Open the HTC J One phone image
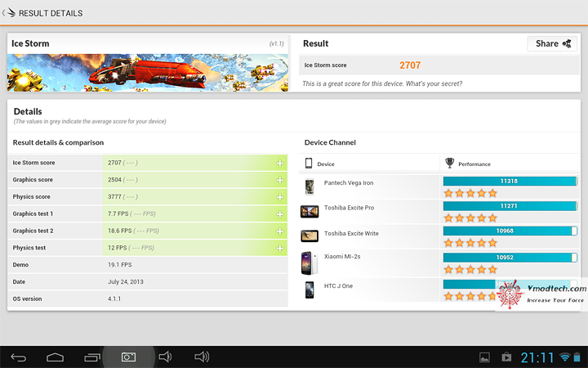Image resolution: width=588 pixels, height=368 pixels. click(x=310, y=289)
